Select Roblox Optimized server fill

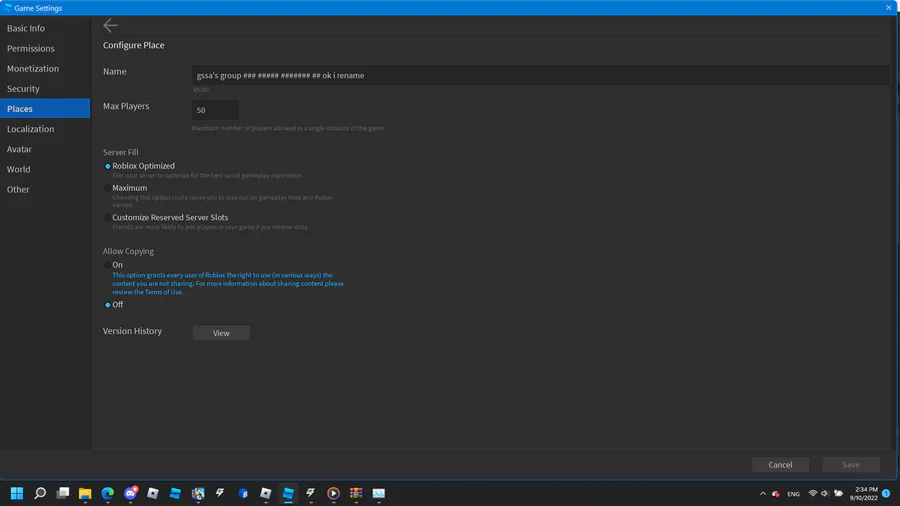tap(107, 166)
